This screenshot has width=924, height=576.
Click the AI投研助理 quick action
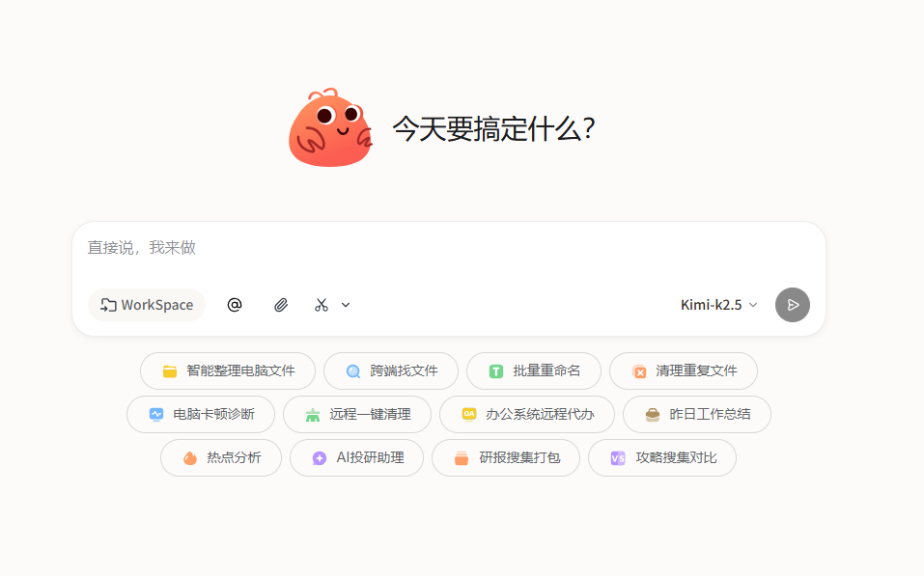(x=355, y=457)
